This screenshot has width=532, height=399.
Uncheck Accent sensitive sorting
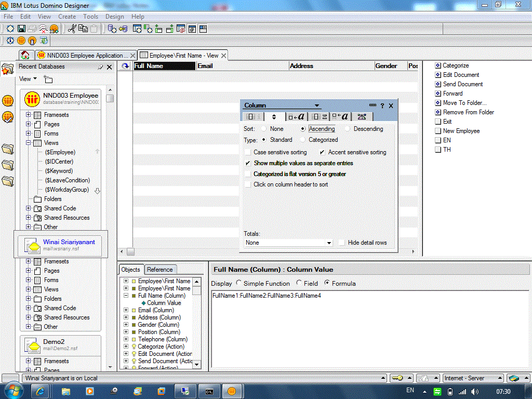pyautogui.click(x=322, y=152)
